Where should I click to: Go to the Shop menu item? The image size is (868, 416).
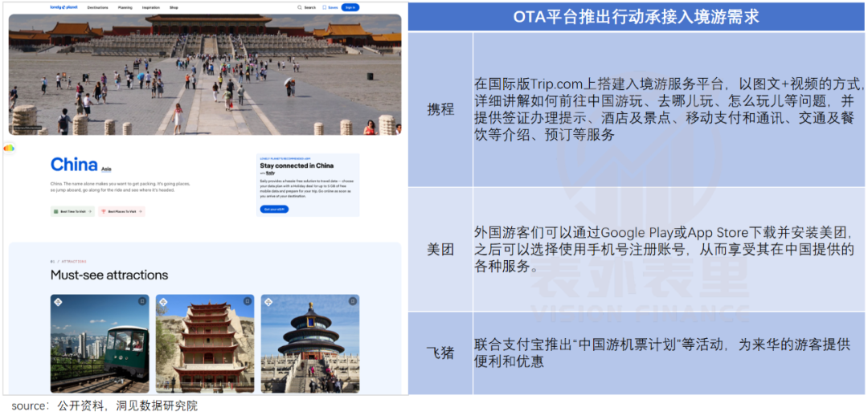click(174, 7)
